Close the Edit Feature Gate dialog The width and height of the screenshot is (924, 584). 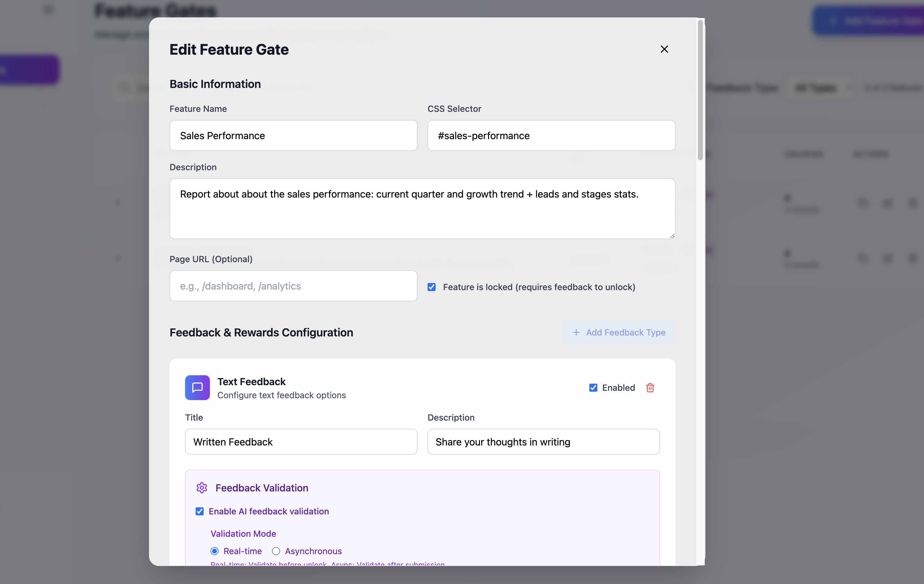664,49
